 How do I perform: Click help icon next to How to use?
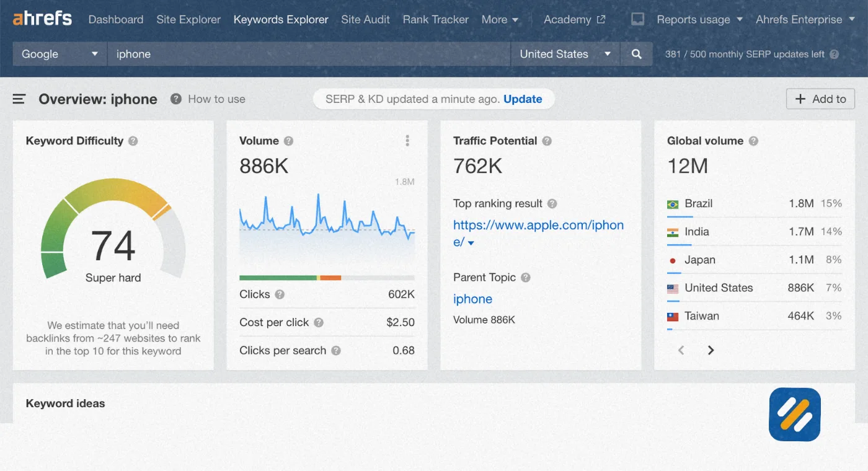click(176, 99)
